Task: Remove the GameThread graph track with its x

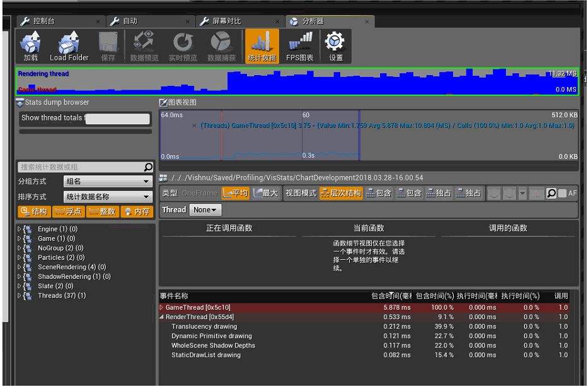Action: point(194,126)
